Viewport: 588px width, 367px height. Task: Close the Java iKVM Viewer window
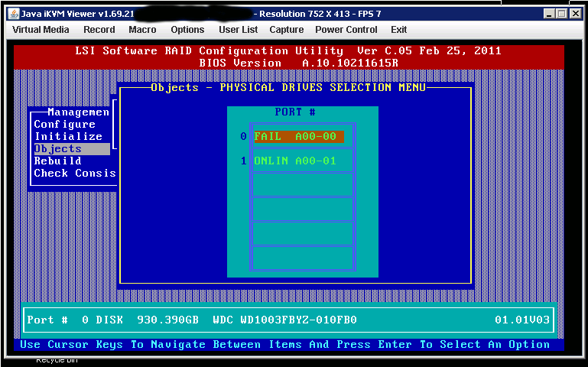[x=577, y=14]
